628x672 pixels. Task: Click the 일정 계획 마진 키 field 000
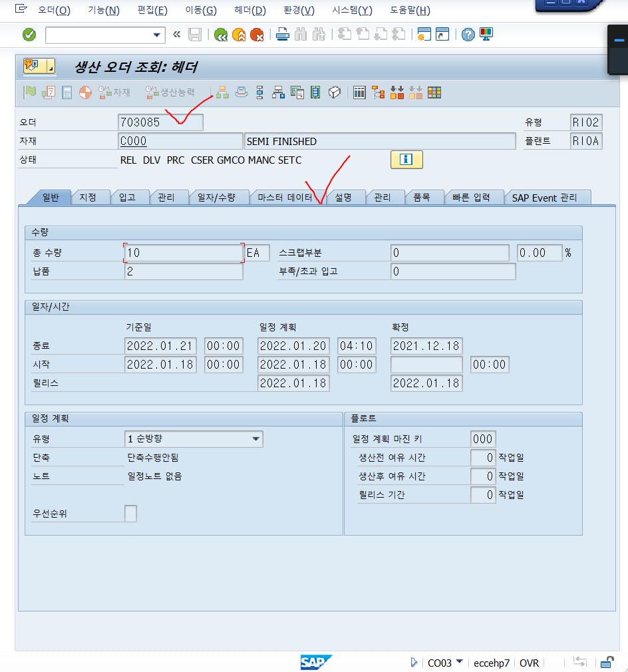(x=483, y=439)
